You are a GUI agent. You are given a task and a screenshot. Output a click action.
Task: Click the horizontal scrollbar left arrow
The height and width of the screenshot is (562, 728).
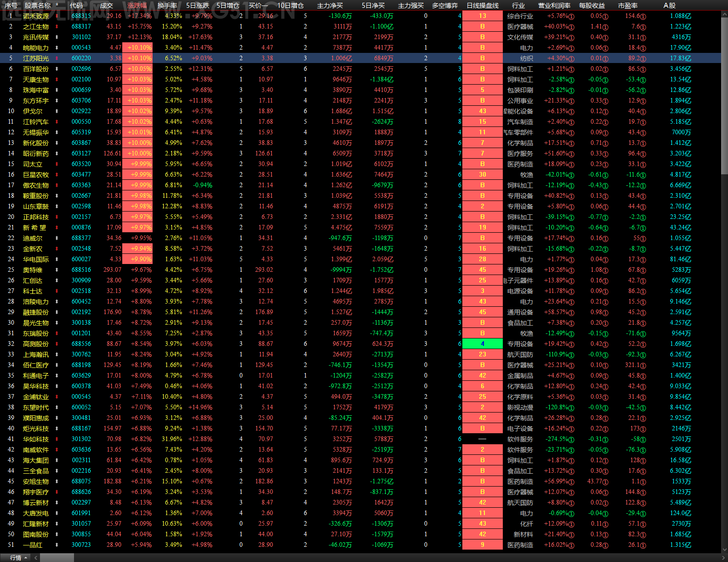pos(36,558)
